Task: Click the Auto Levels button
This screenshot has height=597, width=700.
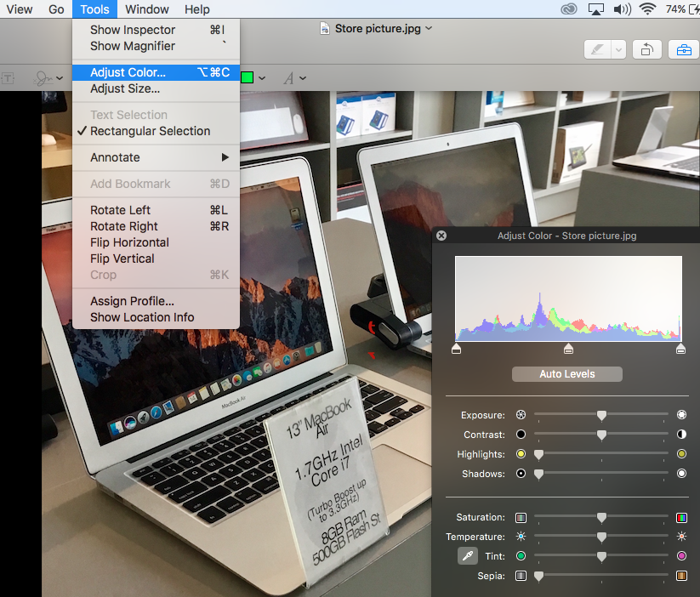Action: pyautogui.click(x=567, y=374)
